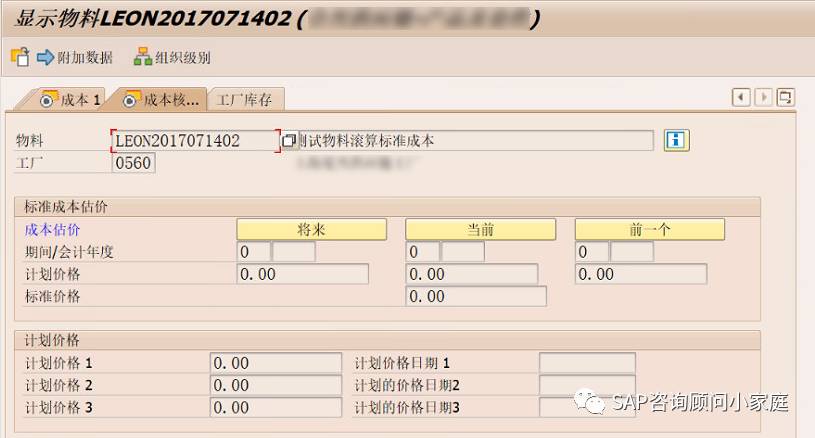Switch to the 工厂库存 tab
815x438 pixels.
(x=245, y=99)
